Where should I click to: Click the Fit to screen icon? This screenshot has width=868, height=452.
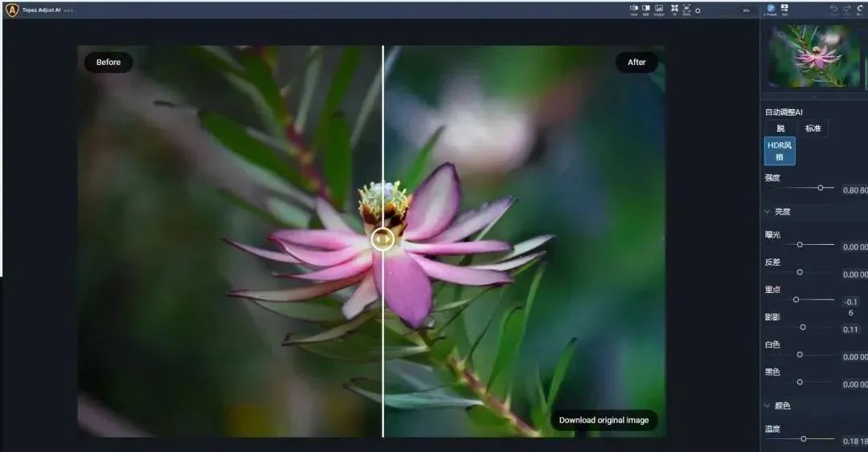tap(674, 9)
